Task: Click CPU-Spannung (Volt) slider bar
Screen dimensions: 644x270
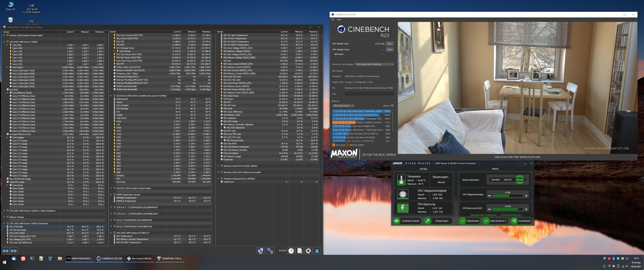Action: pos(508,209)
